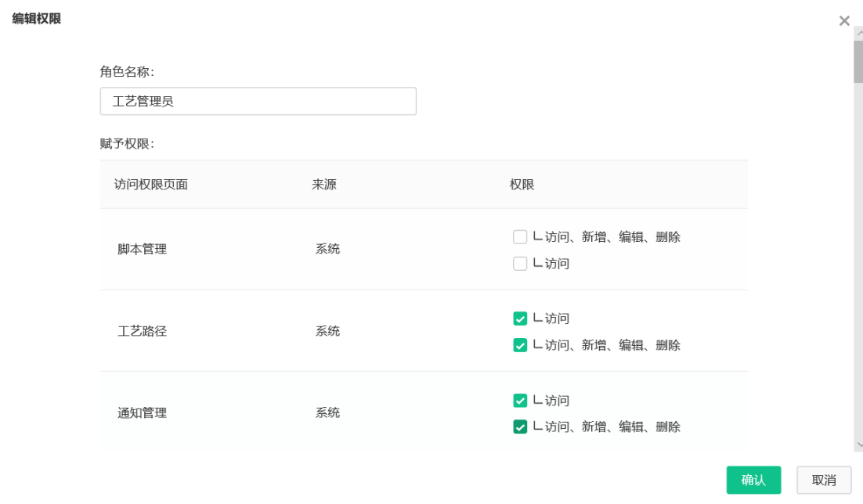Viewport: 863px width, 504px height.
Task: Focus the 角色名称 input field
Action: tap(258, 101)
